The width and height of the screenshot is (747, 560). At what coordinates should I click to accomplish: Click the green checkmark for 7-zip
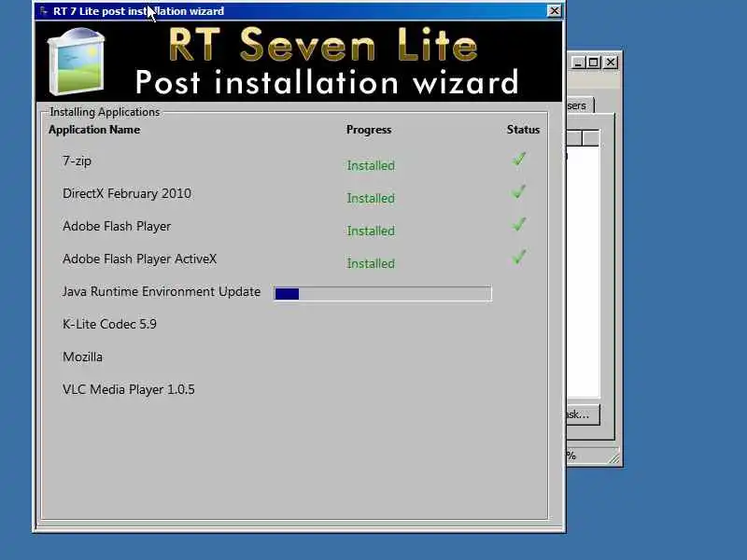click(519, 159)
